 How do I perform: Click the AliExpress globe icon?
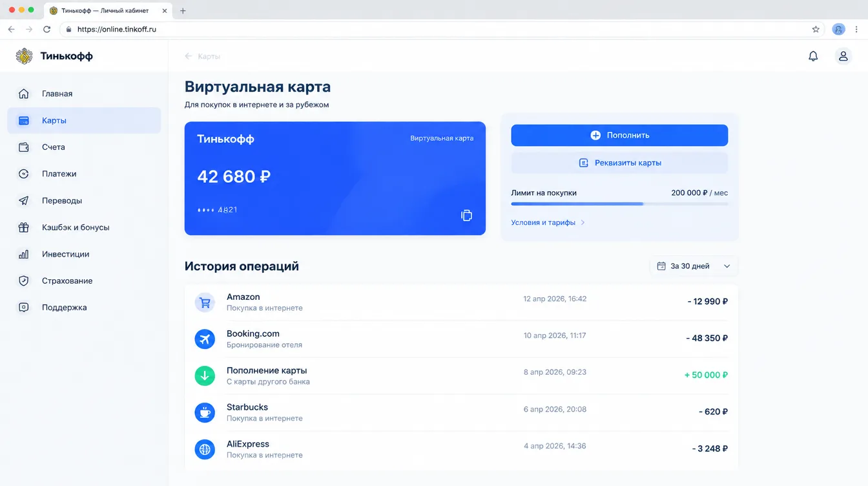point(205,449)
